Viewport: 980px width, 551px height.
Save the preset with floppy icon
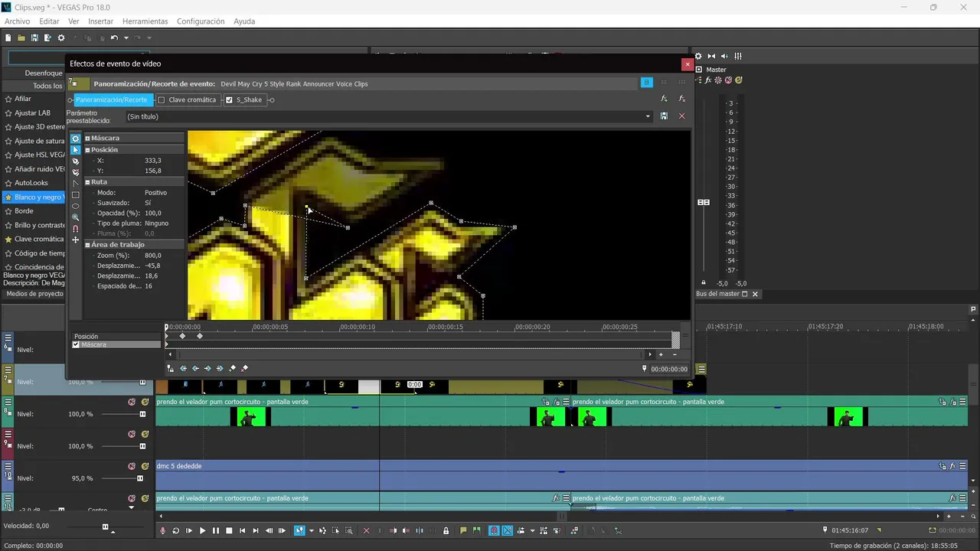[x=664, y=116]
